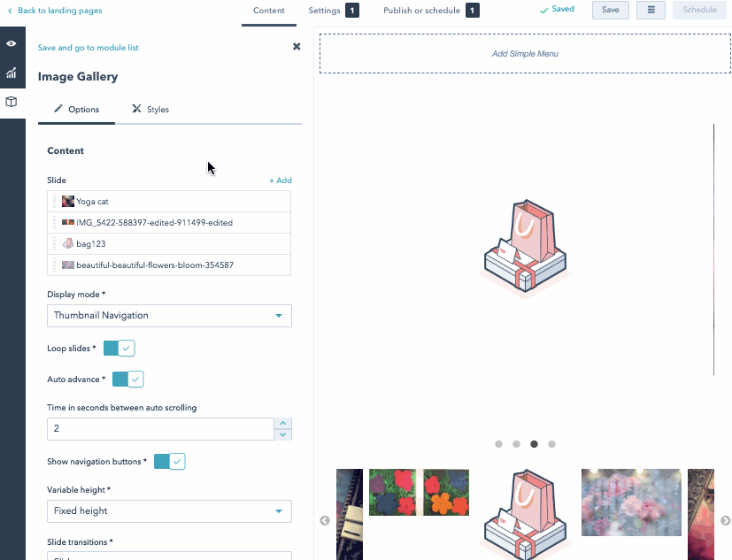Click the cube modules icon in sidebar
This screenshot has height=560, width=732.
click(12, 102)
